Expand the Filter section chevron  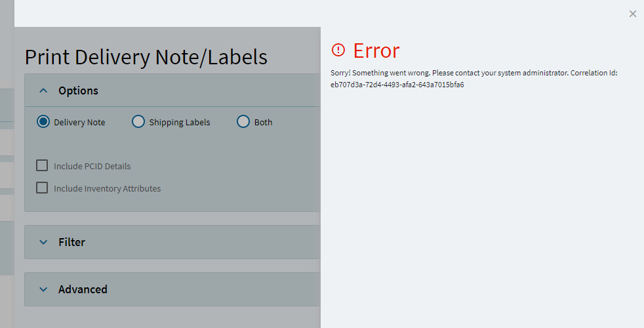pos(43,242)
